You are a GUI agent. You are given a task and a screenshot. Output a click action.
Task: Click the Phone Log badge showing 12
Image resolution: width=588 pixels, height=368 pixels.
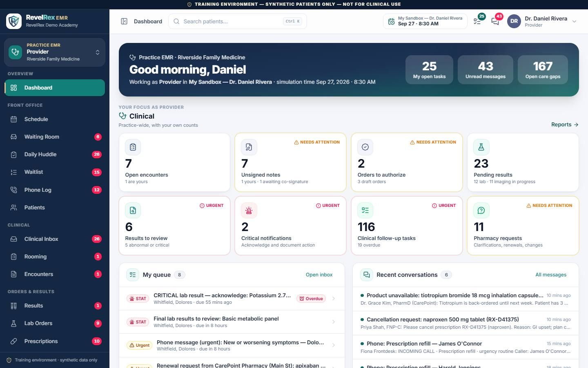coord(97,190)
